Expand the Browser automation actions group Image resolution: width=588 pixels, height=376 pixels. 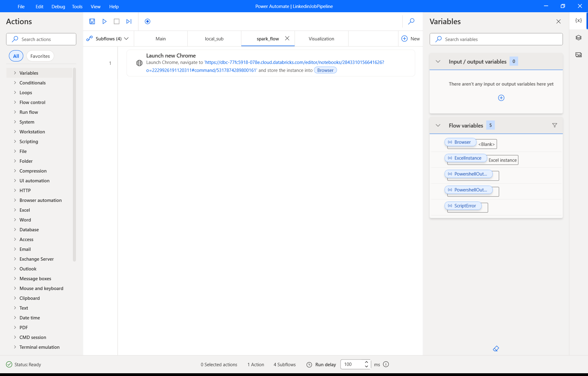40,200
